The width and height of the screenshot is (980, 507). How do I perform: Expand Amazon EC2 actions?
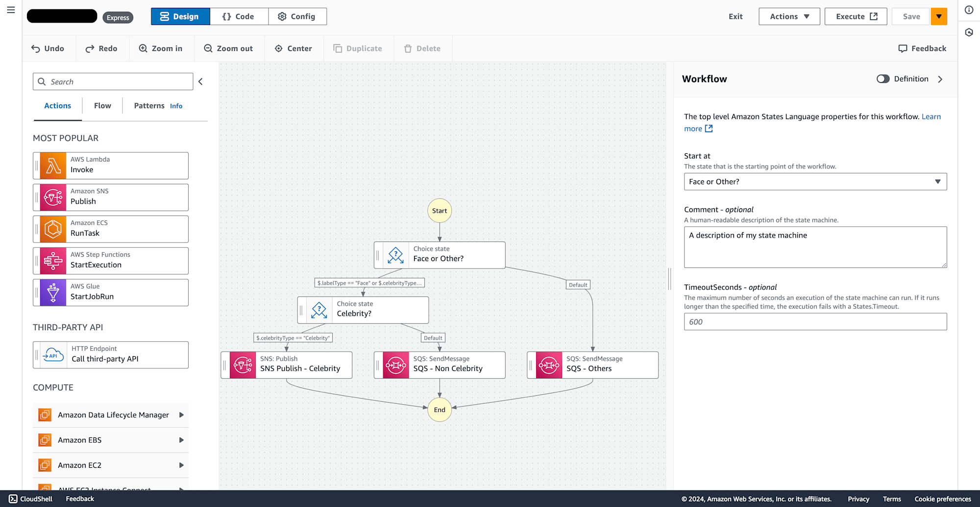pos(181,465)
